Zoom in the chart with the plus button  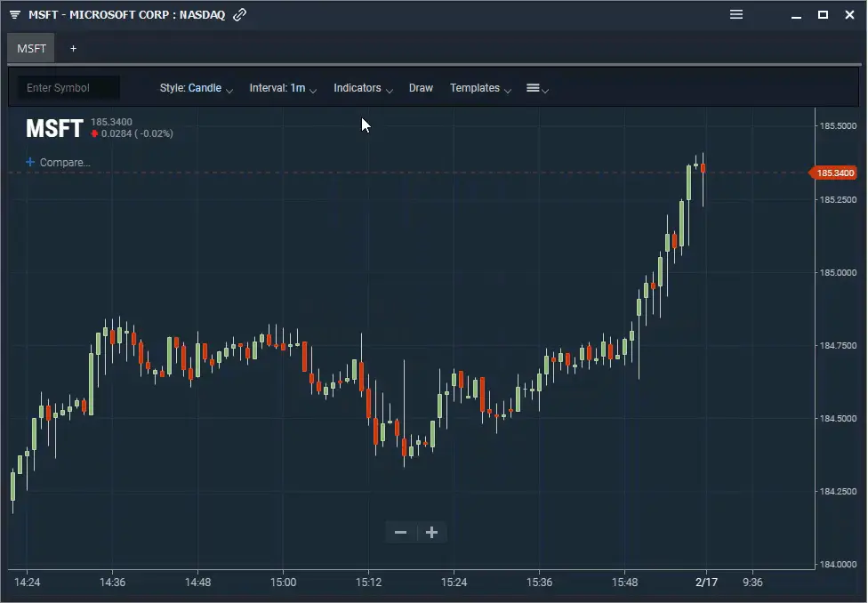coord(432,532)
